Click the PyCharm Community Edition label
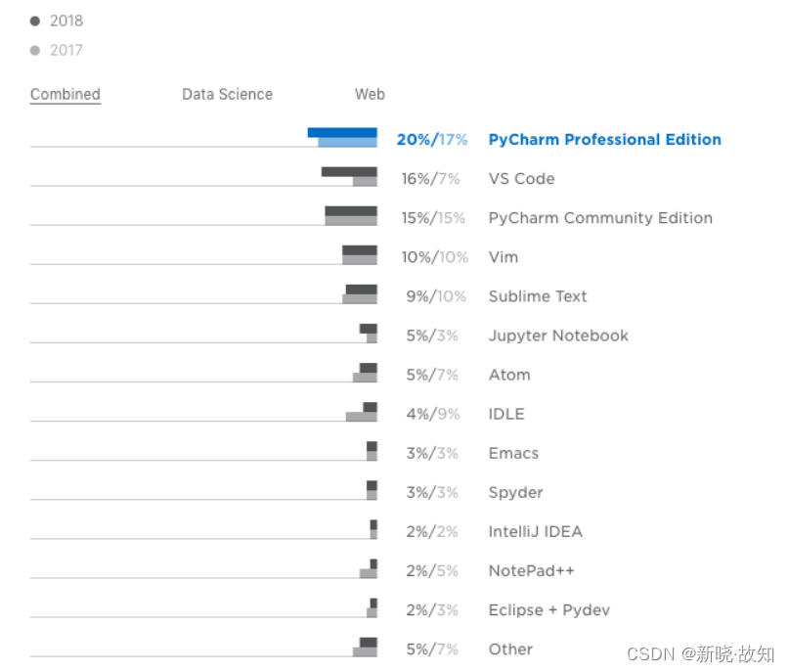 (600, 218)
